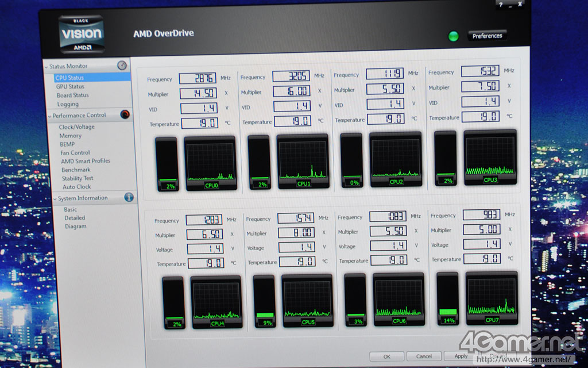
Task: Click the CPU7 usage graph
Action: (492, 298)
